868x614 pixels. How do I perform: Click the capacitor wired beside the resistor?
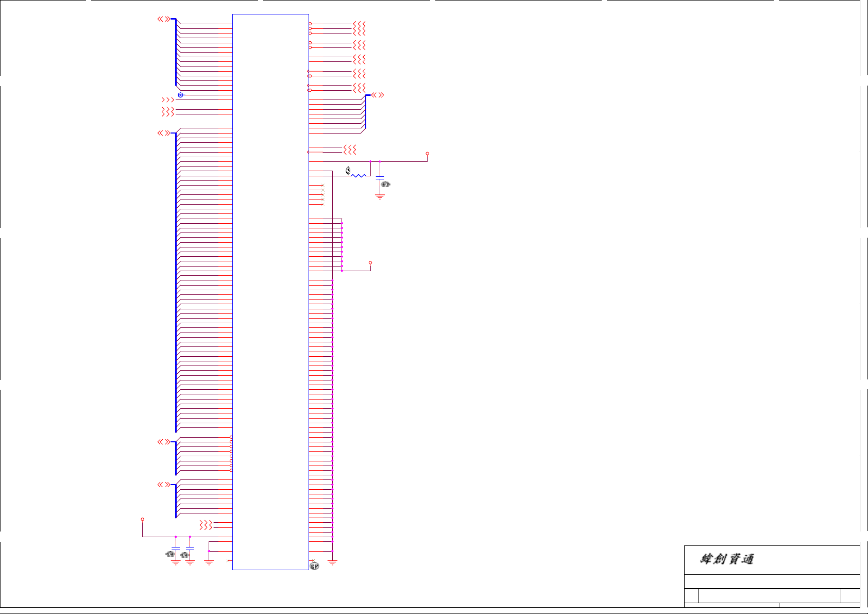click(x=380, y=177)
